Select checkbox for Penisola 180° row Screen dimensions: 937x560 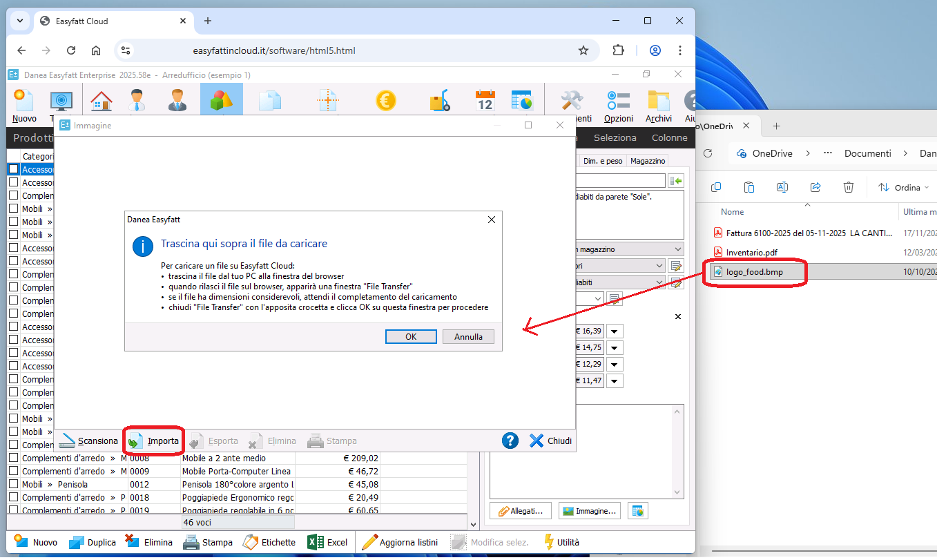click(x=13, y=484)
